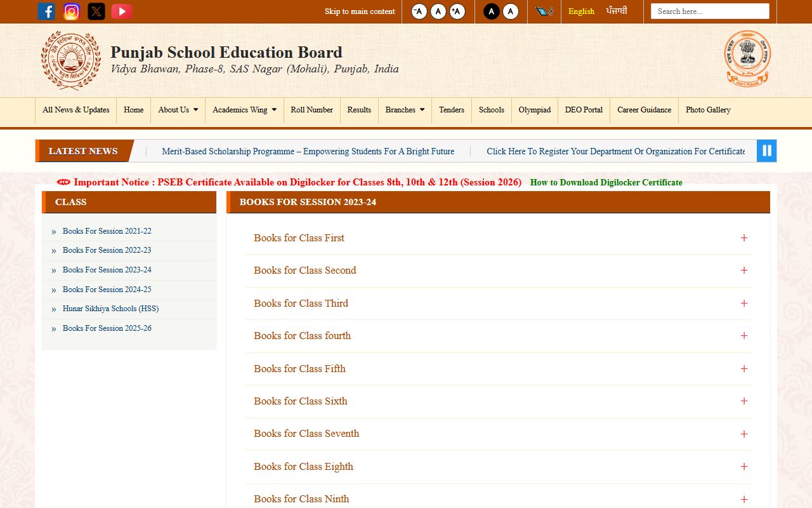812x508 pixels.
Task: Expand Books for Class First plus icon
Action: pos(744,238)
